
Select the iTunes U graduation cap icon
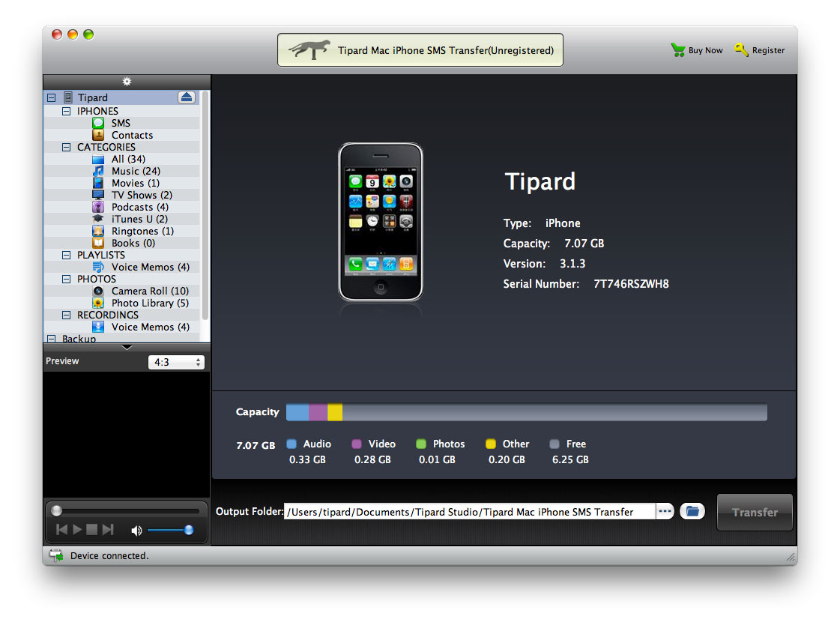click(x=98, y=219)
